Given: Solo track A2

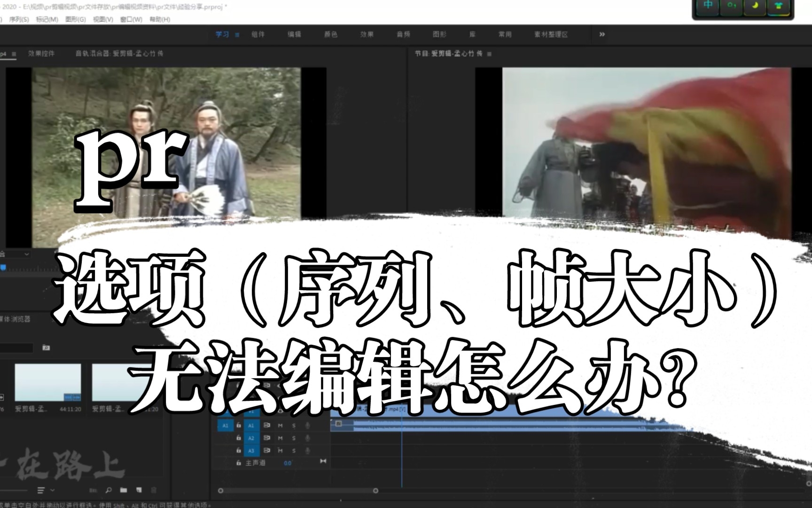Looking at the screenshot, I should coord(294,438).
